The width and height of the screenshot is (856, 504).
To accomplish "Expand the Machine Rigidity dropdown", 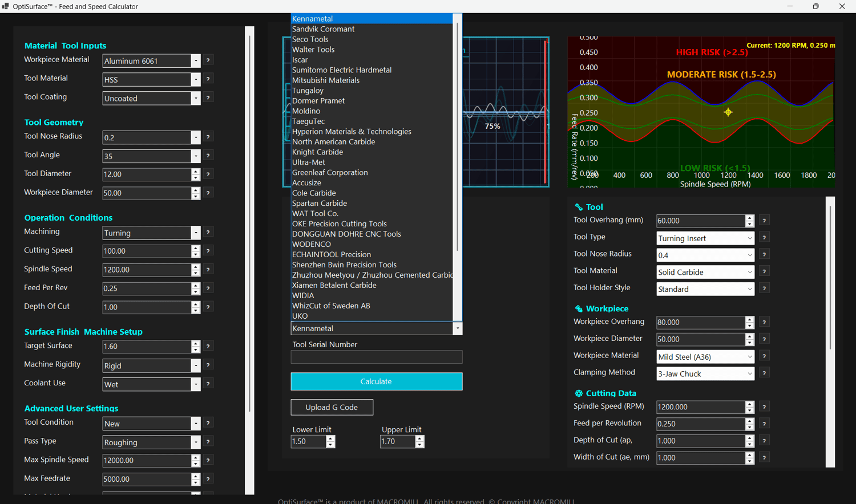I will tap(196, 365).
